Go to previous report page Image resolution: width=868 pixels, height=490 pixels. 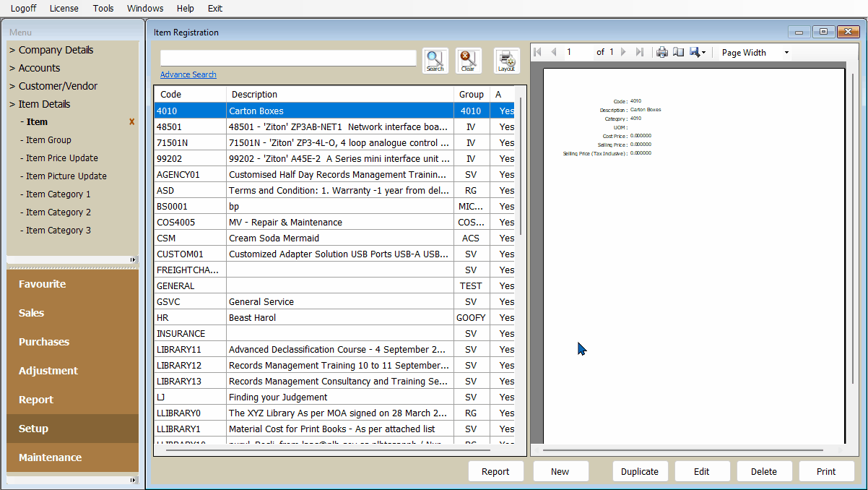(554, 52)
